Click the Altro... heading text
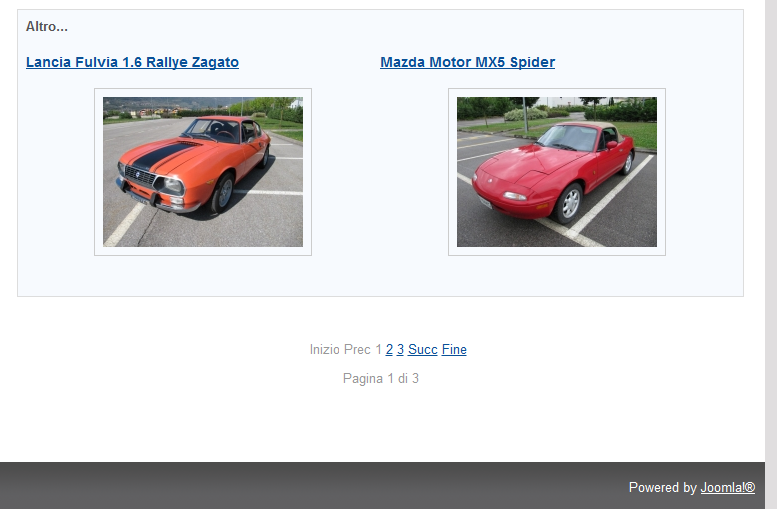 [x=47, y=27]
